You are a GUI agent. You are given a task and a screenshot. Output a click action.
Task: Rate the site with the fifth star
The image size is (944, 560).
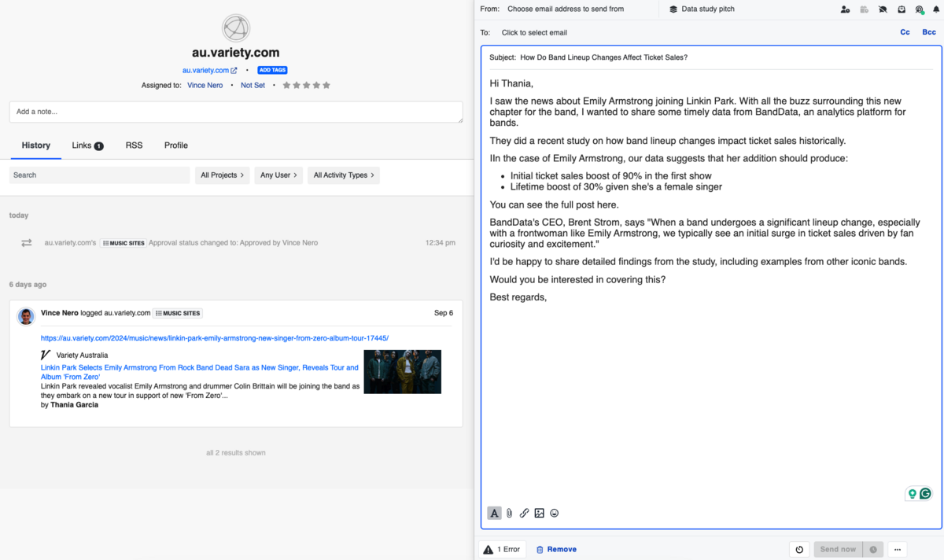326,85
